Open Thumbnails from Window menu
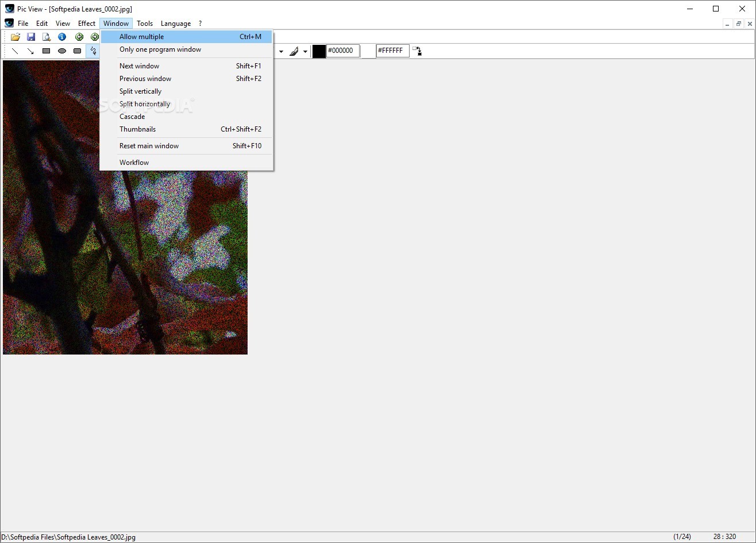Image resolution: width=756 pixels, height=543 pixels. 186,129
